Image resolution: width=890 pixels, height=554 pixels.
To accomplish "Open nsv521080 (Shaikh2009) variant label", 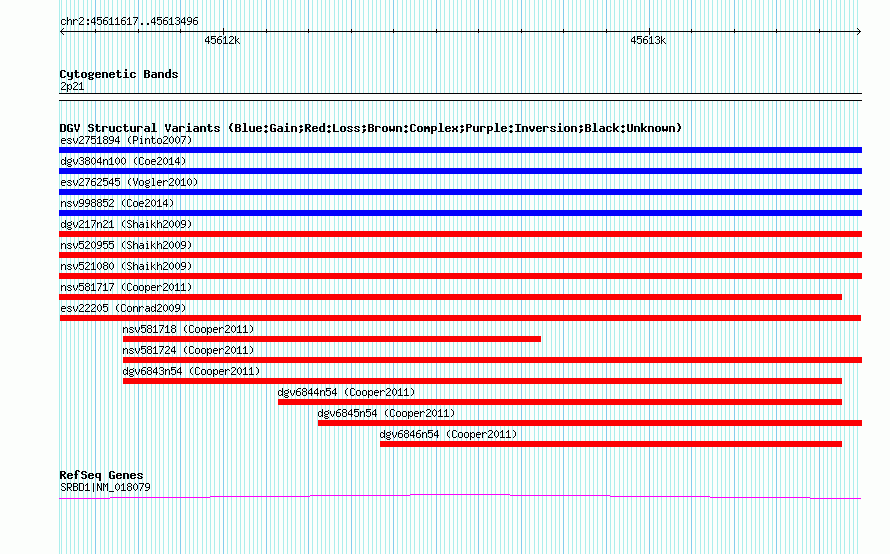I will click(x=126, y=266).
